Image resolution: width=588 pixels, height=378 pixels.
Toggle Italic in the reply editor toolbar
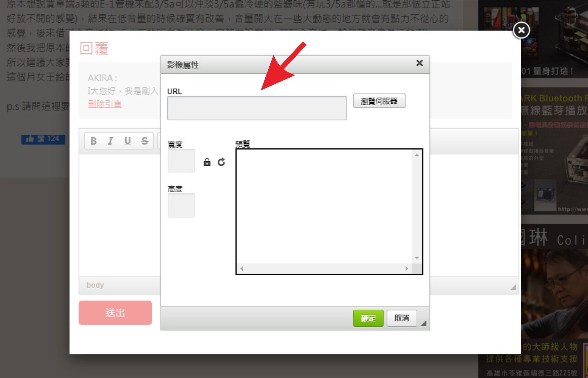(x=111, y=141)
